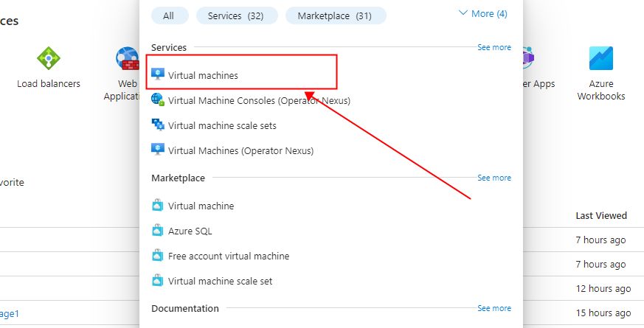Viewport: 644px width, 328px height.
Task: Click See more next to Marketplace
Action: [x=494, y=178]
